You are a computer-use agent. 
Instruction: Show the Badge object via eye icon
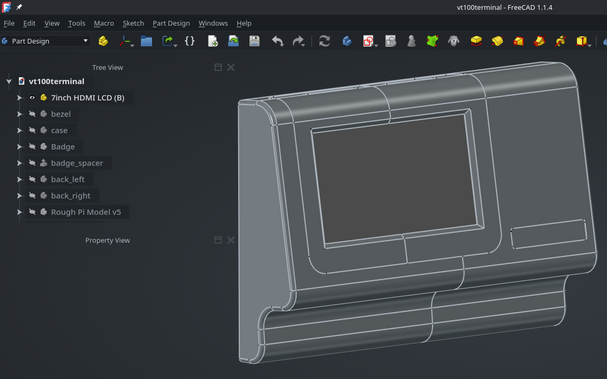[x=32, y=146]
